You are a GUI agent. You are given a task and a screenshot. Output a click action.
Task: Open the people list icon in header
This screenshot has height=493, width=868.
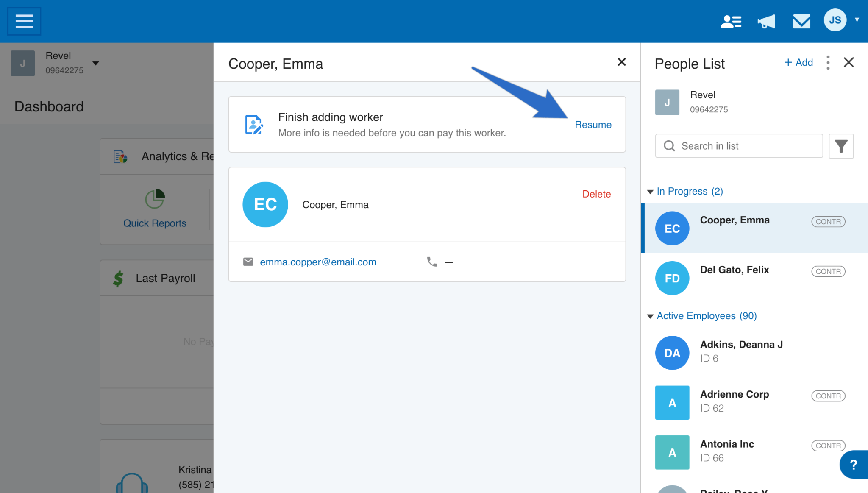[731, 21]
